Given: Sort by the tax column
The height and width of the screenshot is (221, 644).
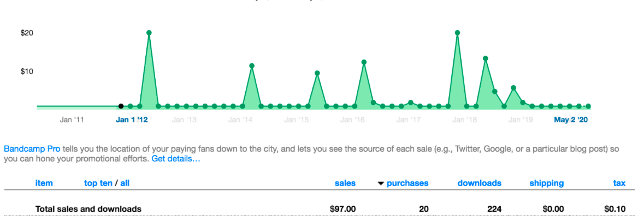Looking at the screenshot, I should [x=619, y=183].
